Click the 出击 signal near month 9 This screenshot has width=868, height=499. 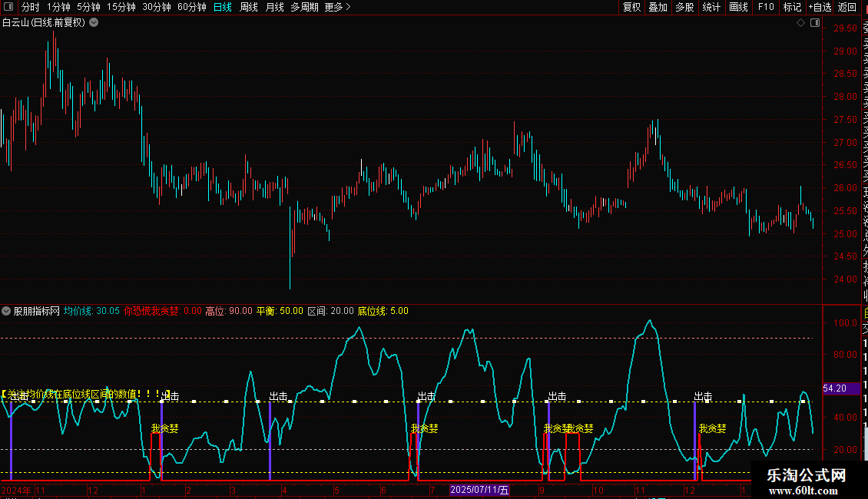point(557,396)
